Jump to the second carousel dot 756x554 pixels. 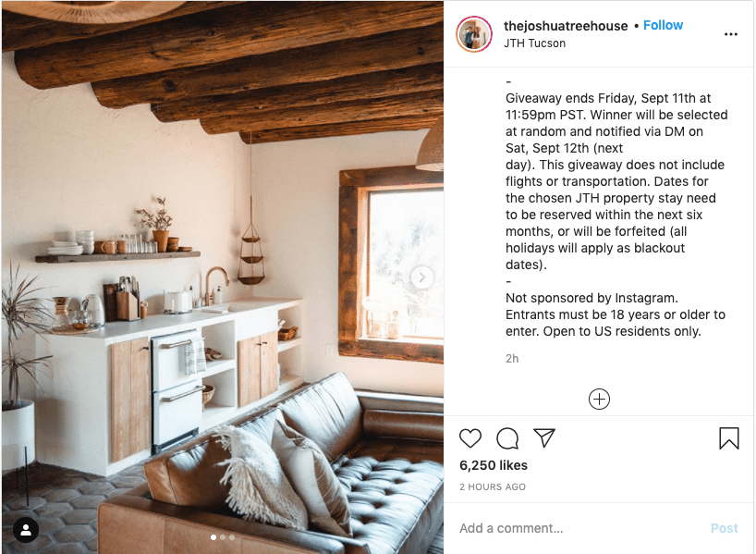[223, 537]
